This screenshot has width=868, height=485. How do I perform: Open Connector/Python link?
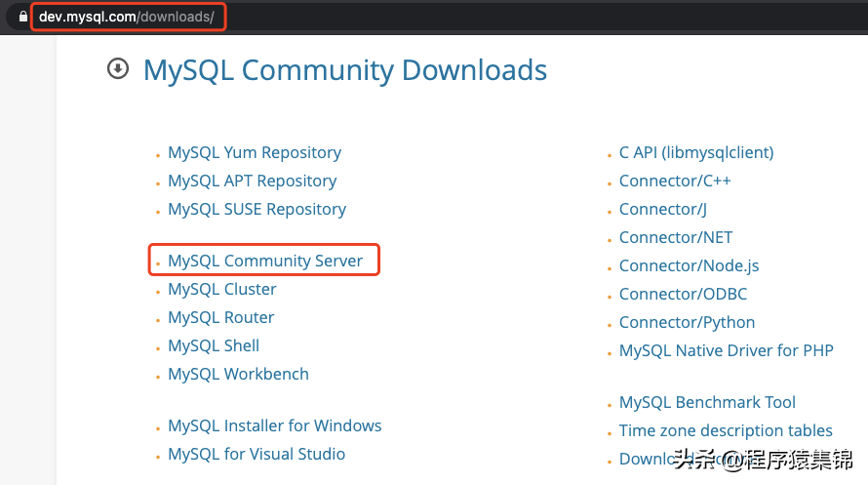(687, 322)
